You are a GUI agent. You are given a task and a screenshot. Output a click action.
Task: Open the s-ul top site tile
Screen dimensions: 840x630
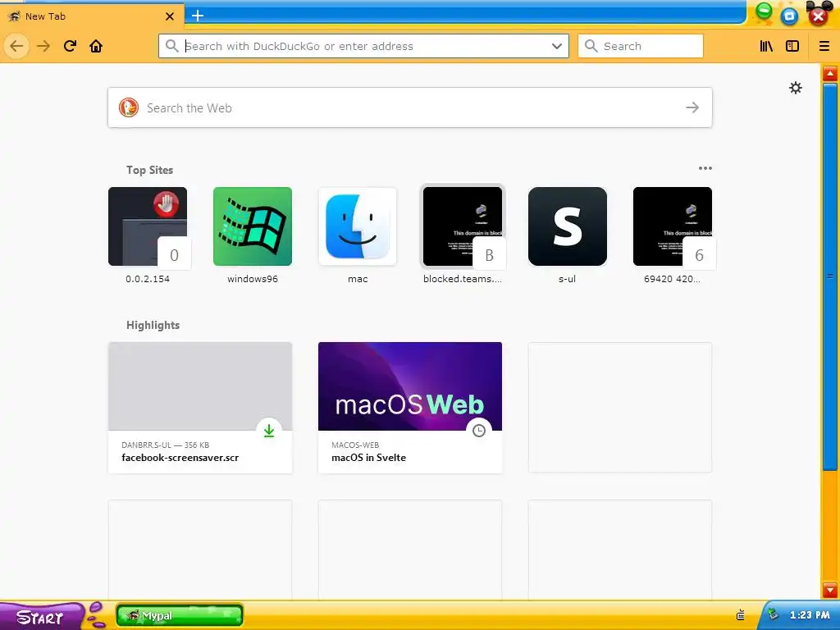click(568, 226)
